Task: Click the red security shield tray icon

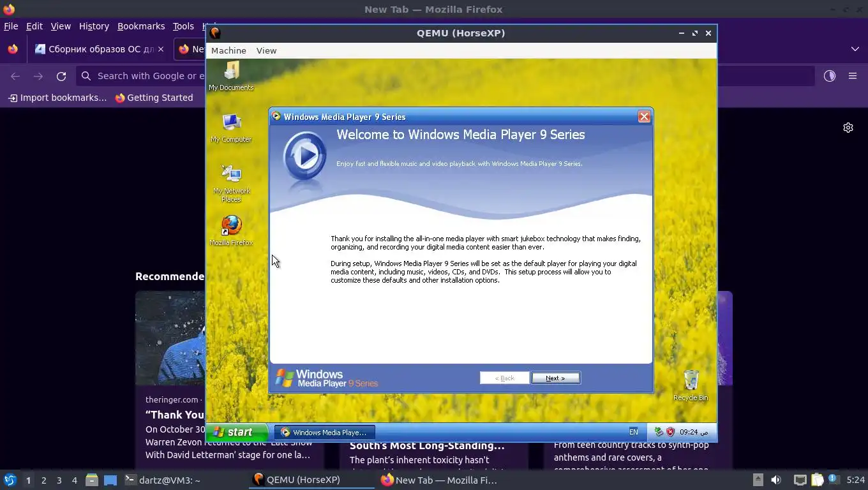Action: (x=671, y=432)
